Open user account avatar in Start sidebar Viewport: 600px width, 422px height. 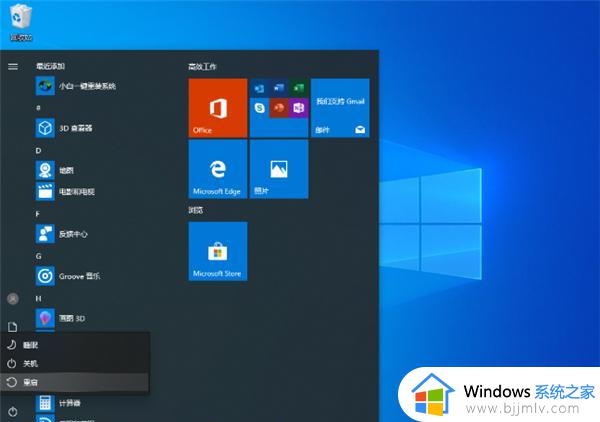13,298
